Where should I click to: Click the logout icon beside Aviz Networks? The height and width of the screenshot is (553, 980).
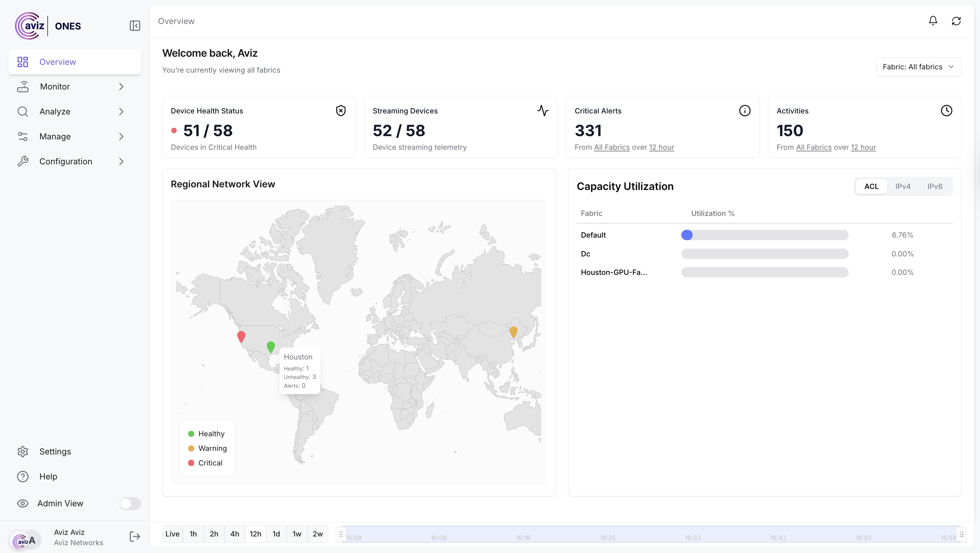135,537
